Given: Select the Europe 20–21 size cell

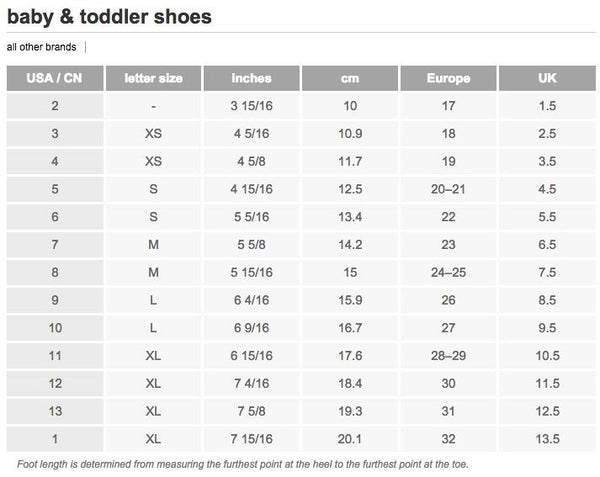Looking at the screenshot, I should pos(448,189).
